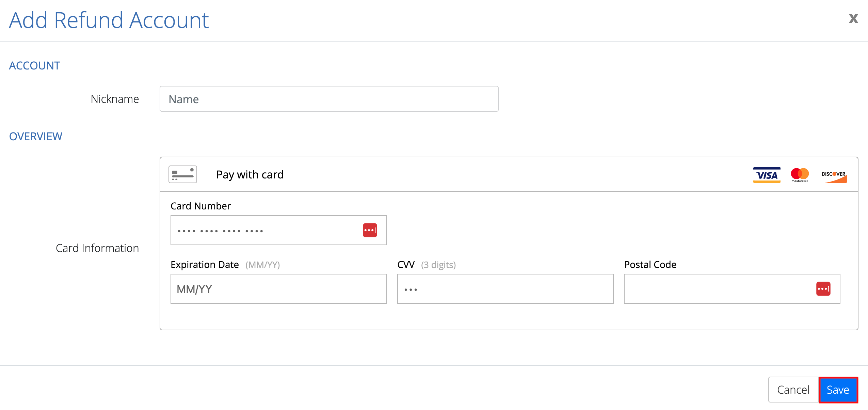Close the Add Refund Account dialog
This screenshot has width=868, height=410.
point(854,19)
